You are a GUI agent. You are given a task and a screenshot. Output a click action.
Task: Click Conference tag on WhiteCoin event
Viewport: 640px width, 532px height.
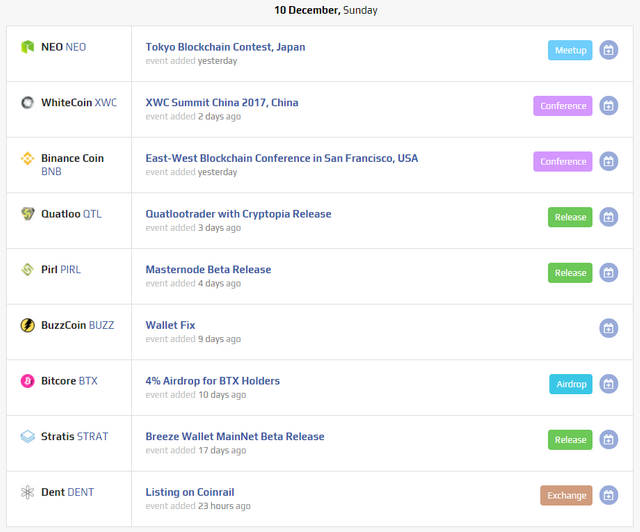tap(563, 106)
